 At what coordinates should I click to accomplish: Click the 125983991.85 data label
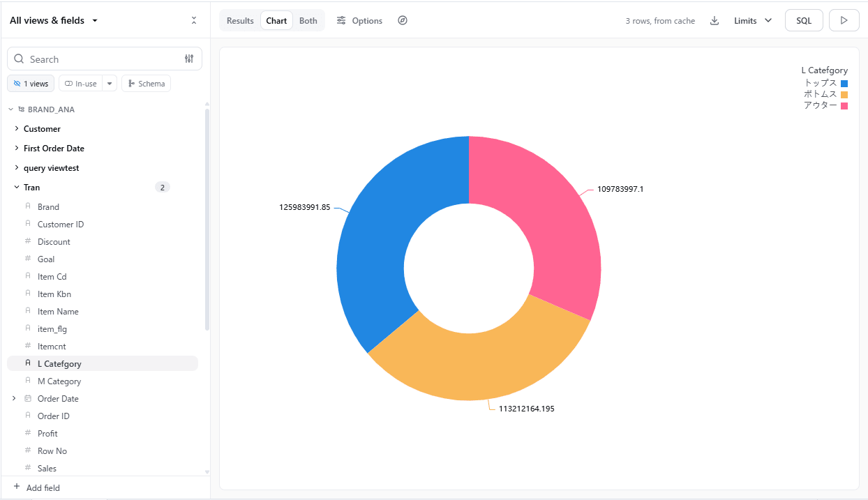304,207
